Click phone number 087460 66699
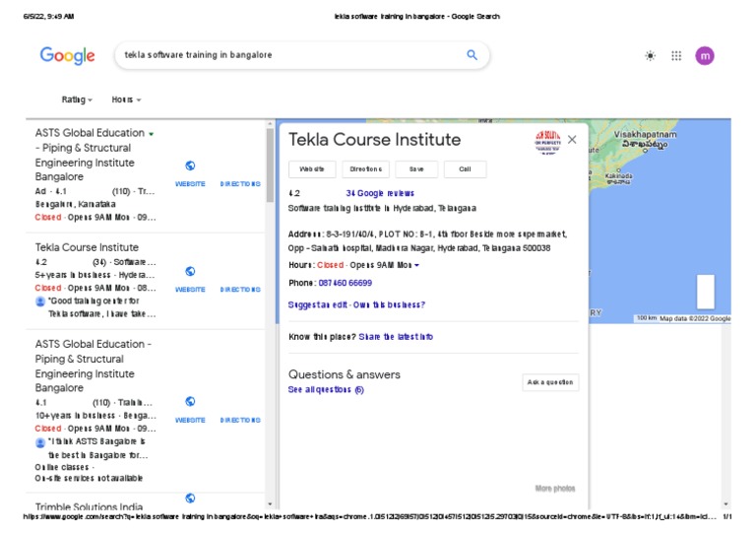Viewport: 756px width, 535px height. pos(346,283)
